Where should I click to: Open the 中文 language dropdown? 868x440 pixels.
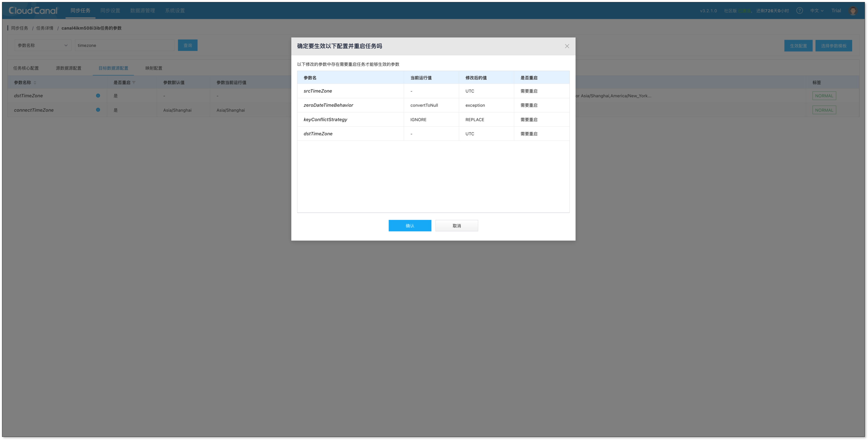click(x=817, y=11)
